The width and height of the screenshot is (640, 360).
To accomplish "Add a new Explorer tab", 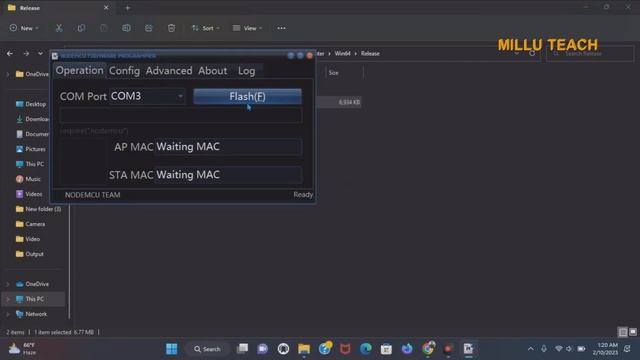I will click(127, 8).
